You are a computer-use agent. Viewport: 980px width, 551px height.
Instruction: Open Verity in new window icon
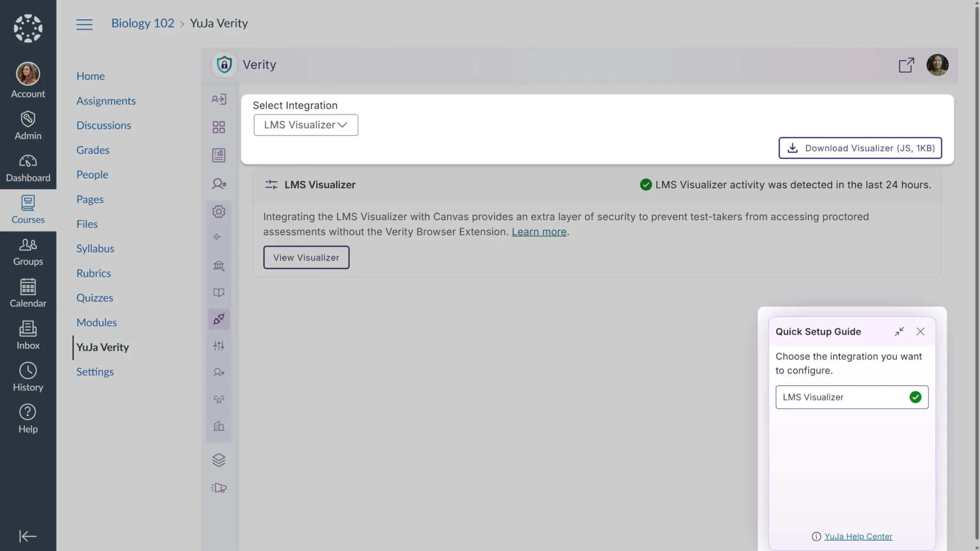click(906, 65)
